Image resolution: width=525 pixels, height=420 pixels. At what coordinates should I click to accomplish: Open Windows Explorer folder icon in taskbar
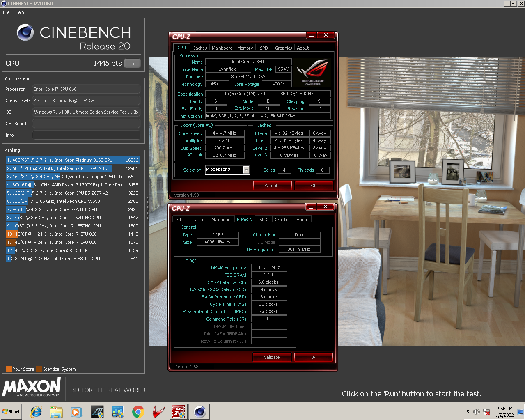(56, 412)
